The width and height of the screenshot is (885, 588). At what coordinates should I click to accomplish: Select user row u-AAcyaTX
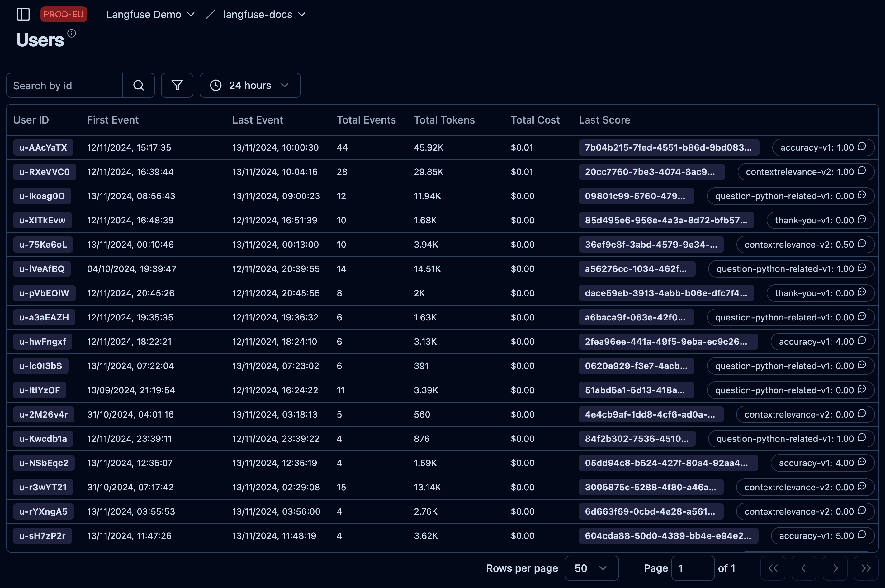pos(443,147)
